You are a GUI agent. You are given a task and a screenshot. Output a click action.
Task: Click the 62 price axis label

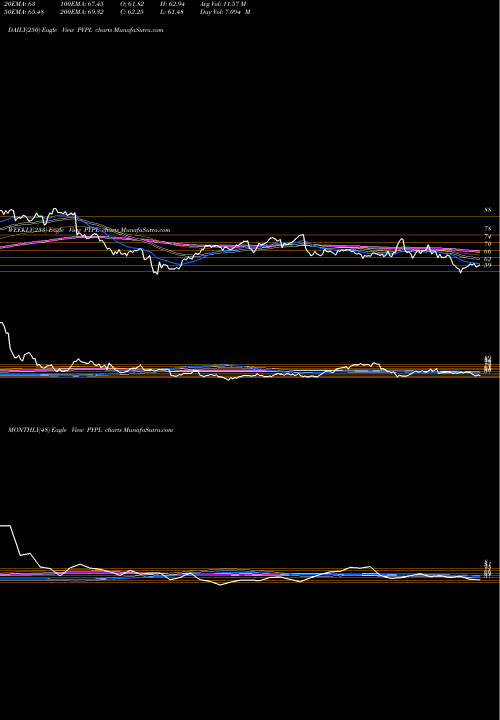point(488,259)
